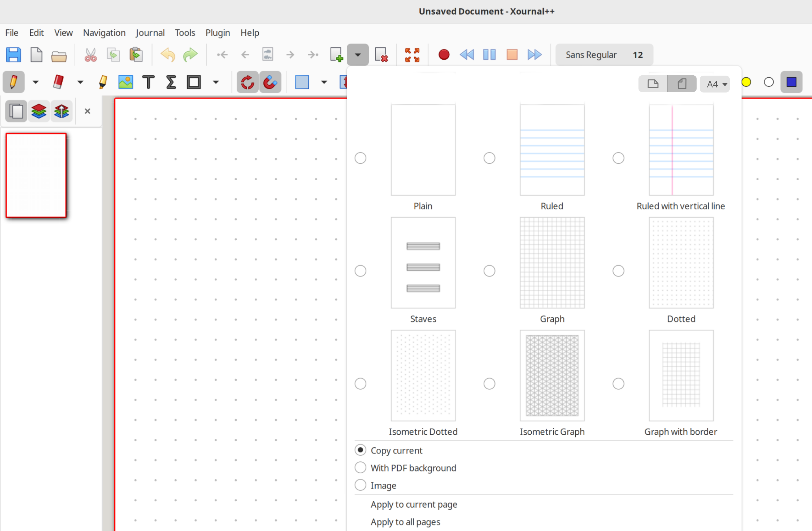The image size is (812, 531).
Task: Open the A4 paper size dropdown
Action: coord(715,84)
